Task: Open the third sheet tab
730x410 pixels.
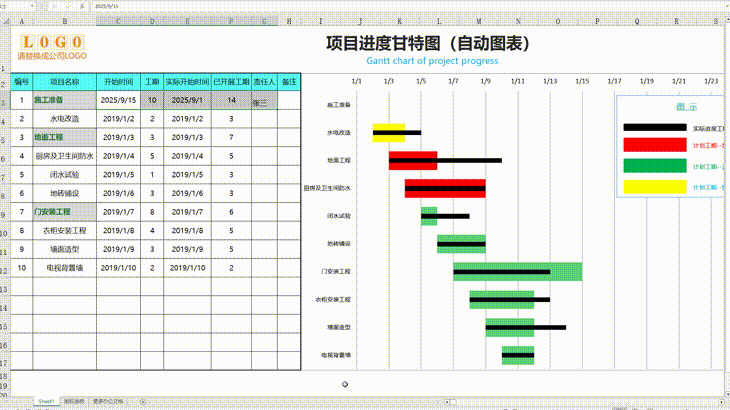Action: [x=108, y=401]
